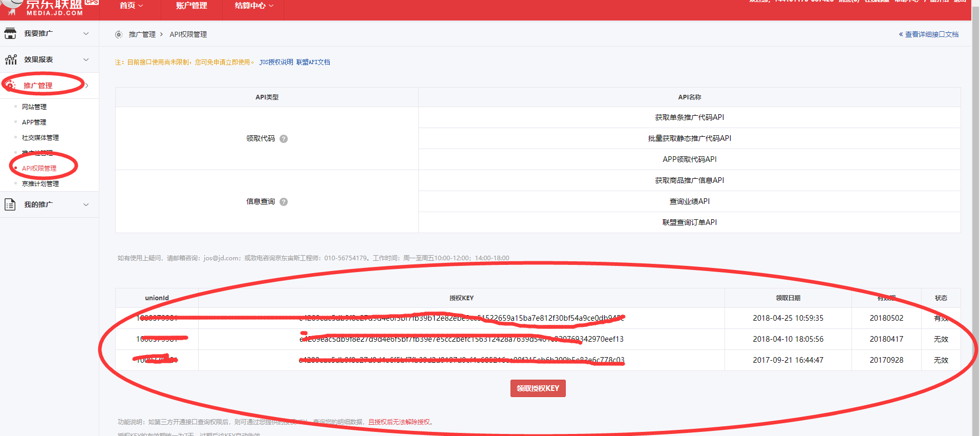Open APP管理 in the sidebar
980x436 pixels.
pyautogui.click(x=34, y=122)
